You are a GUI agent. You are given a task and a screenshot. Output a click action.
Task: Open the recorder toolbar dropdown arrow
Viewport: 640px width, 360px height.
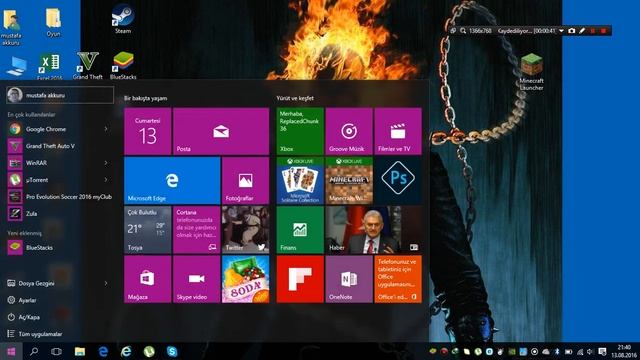pos(561,31)
